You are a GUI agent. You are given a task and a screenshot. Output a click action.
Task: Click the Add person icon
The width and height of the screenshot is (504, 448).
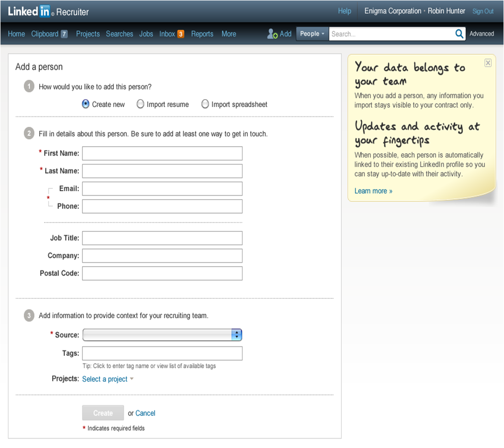pyautogui.click(x=272, y=34)
